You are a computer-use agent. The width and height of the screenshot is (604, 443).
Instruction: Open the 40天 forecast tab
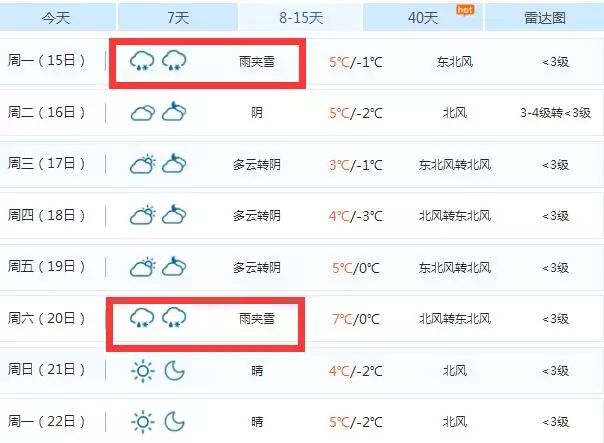coord(424,17)
